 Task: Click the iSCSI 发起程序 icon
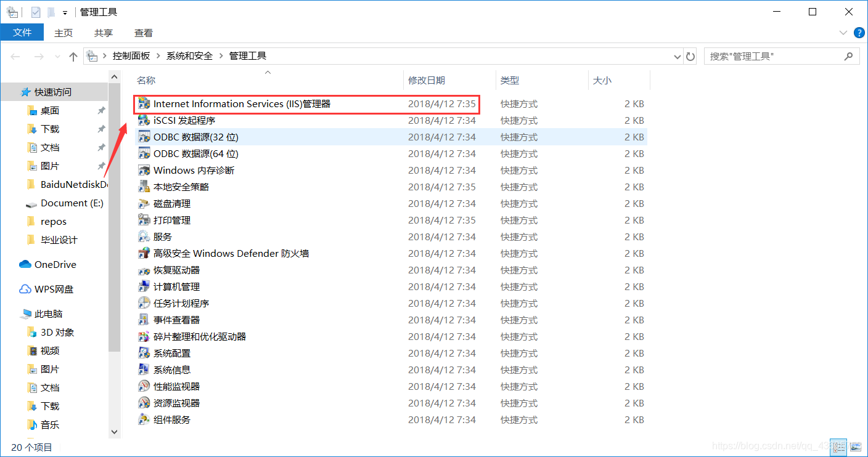point(144,120)
